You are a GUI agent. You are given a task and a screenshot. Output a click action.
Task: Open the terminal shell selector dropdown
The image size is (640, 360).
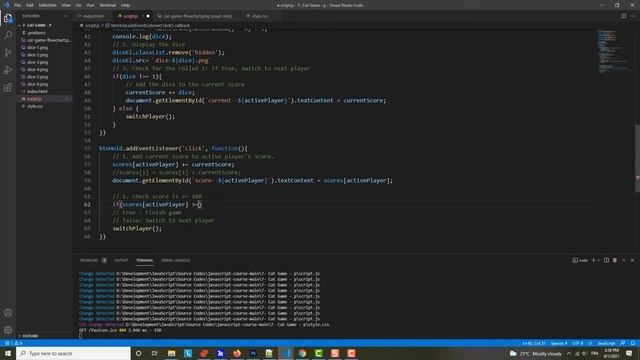coord(580,260)
